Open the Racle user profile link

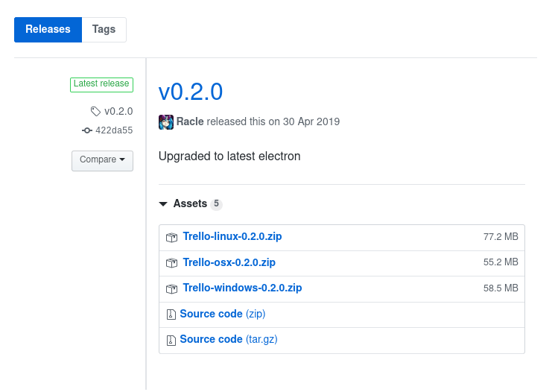pos(190,121)
